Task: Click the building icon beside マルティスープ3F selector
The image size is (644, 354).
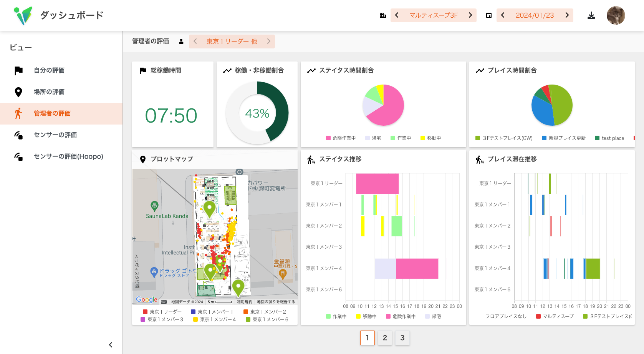Action: click(x=382, y=15)
